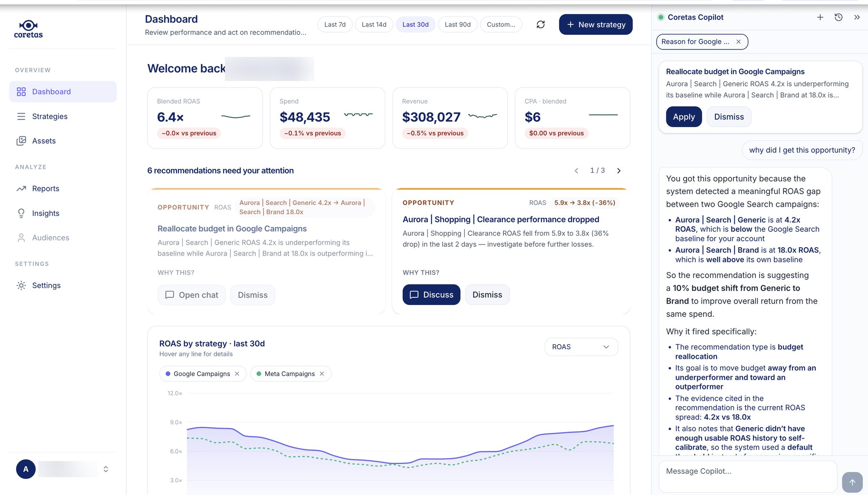Open the Spend $48,435 metric card

coord(327,118)
